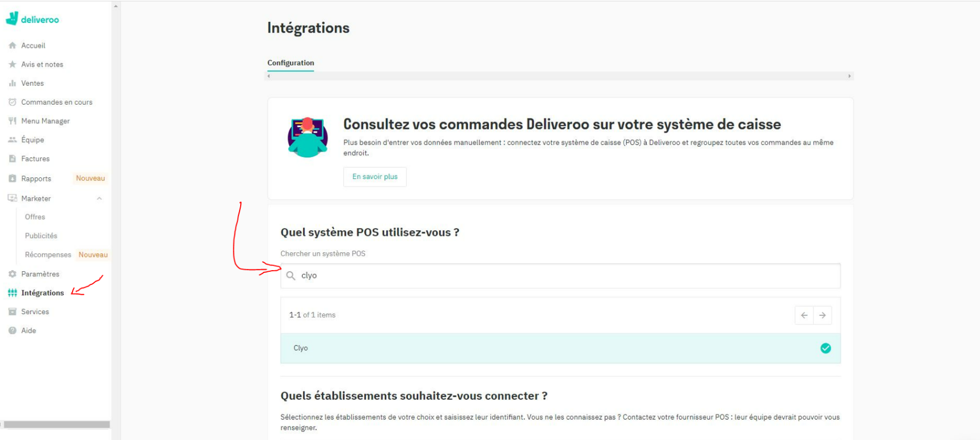
Task: Open the Factures page
Action: tap(35, 158)
